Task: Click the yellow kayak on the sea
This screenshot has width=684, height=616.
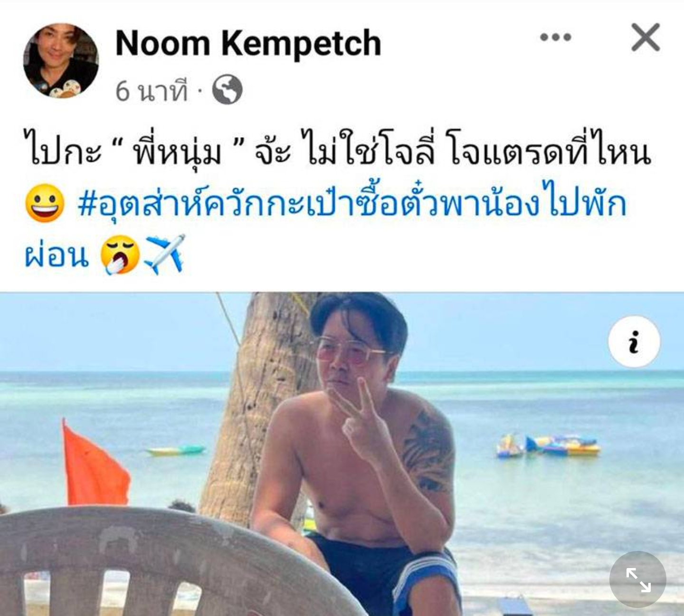Action: point(176,450)
